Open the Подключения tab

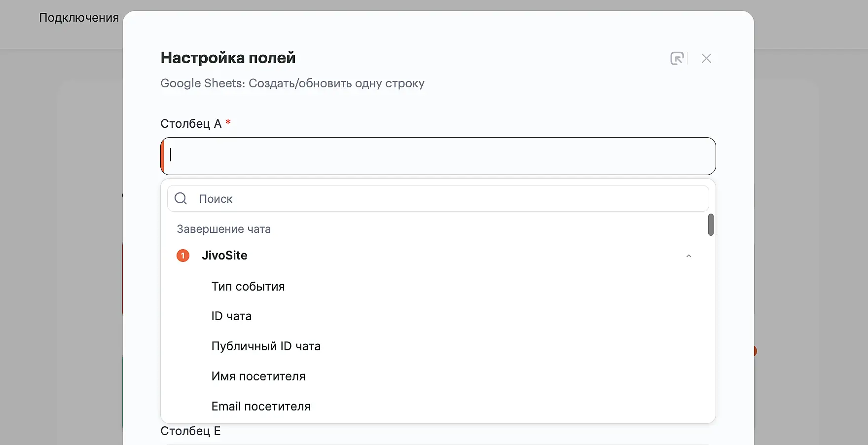pyautogui.click(x=79, y=18)
